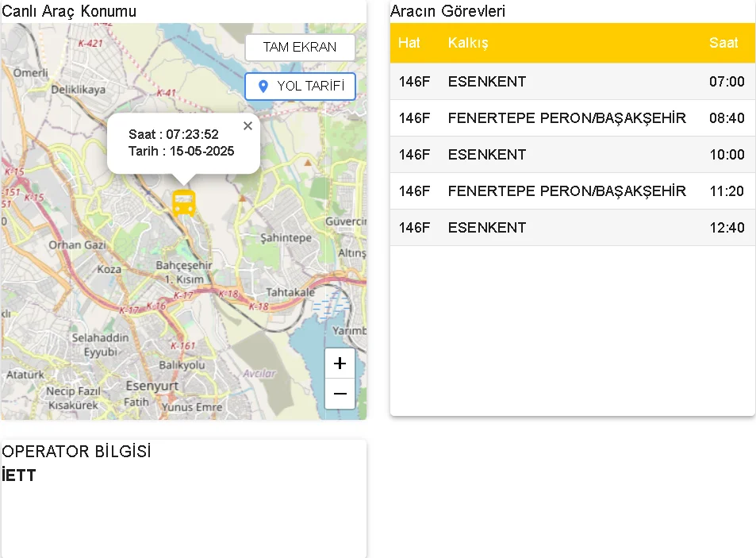Click the Tarih 15-05-2025 text in popup
Image resolution: width=756 pixels, height=558 pixels.
[182, 151]
